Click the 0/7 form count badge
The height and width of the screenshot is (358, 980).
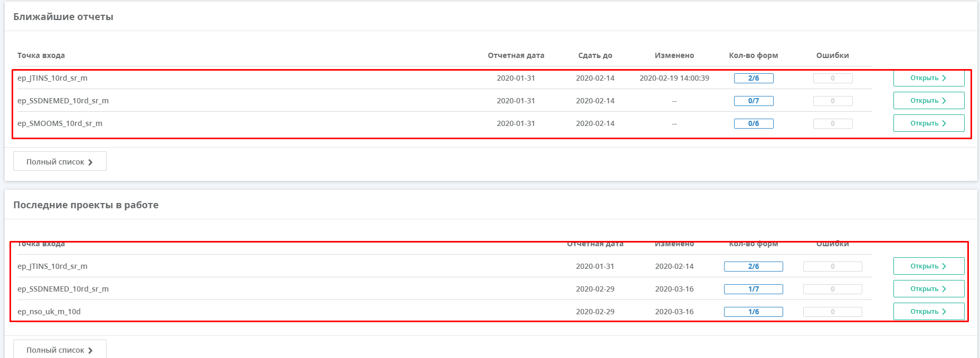(753, 101)
